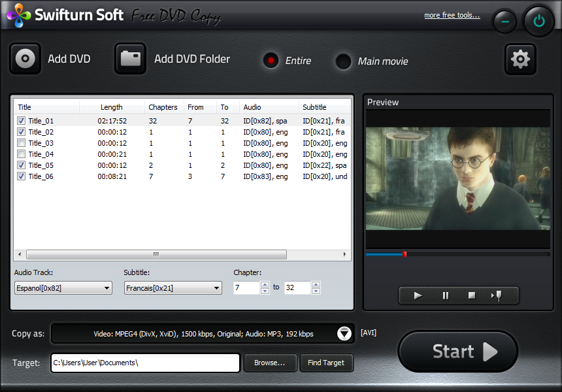Click the ID[0x22], spa subtitle cell

click(x=324, y=165)
